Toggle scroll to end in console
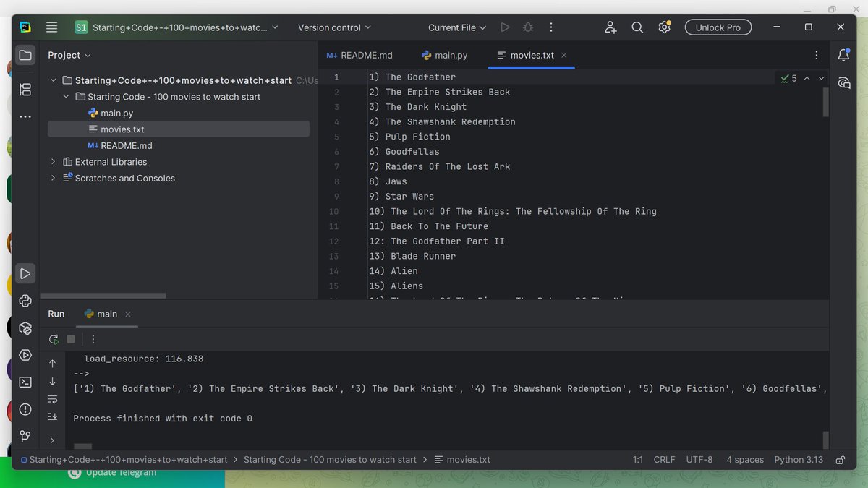 click(x=52, y=416)
